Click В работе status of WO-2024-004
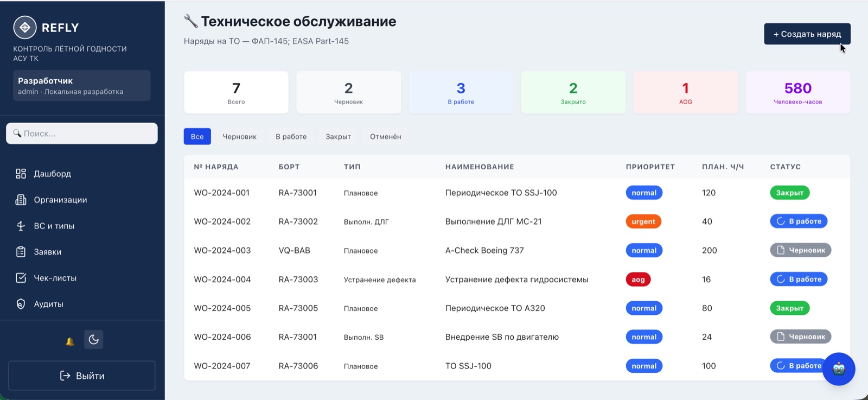Screen dimensions: 868x400 pos(799,280)
